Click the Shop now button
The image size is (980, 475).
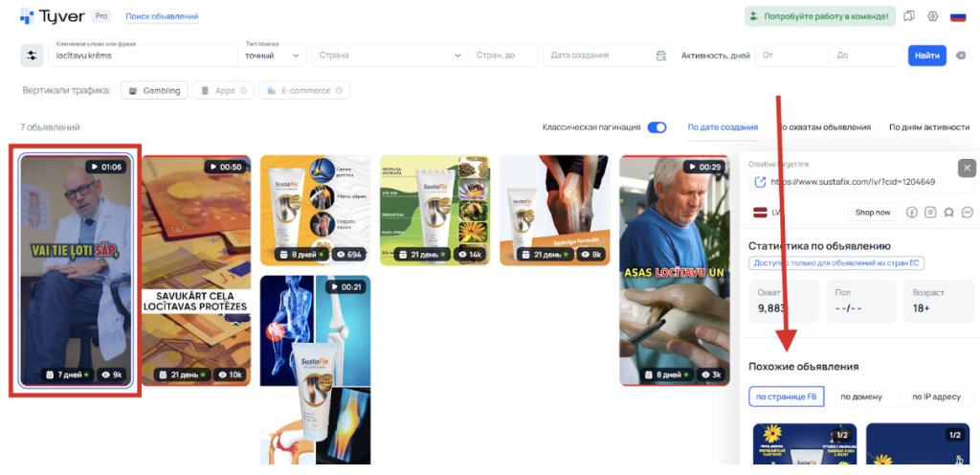872,212
